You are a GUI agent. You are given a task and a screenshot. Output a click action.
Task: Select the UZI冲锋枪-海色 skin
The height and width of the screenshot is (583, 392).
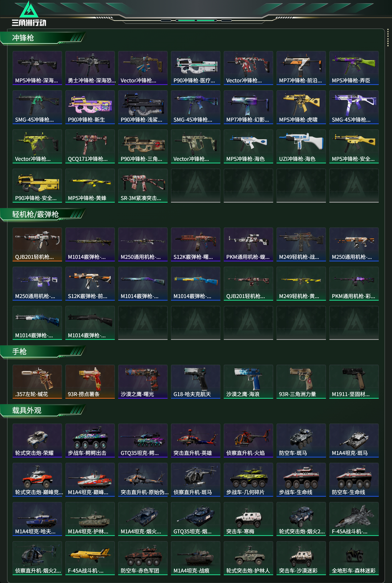tap(301, 146)
